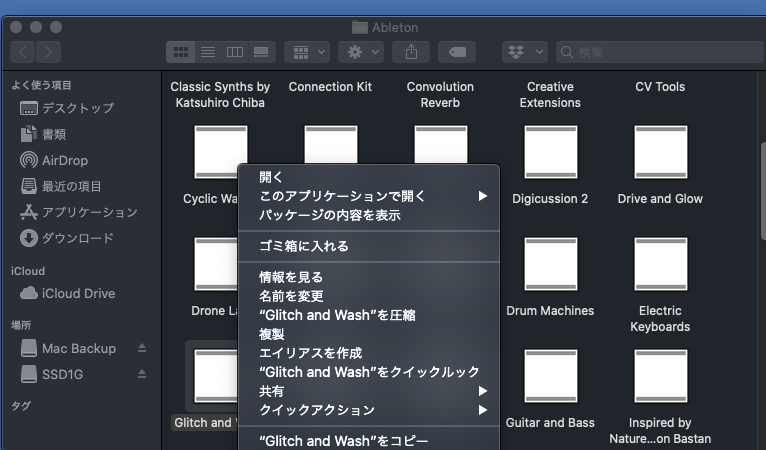Switch Finder to list view

pos(208,52)
